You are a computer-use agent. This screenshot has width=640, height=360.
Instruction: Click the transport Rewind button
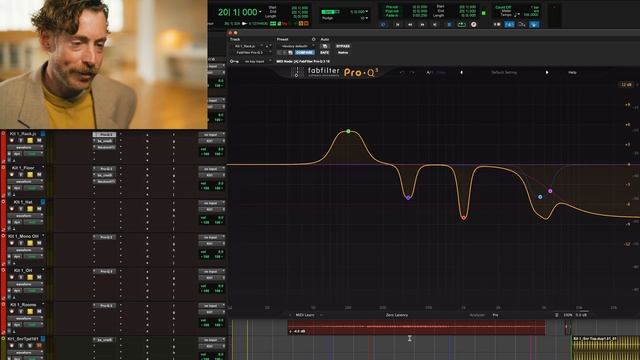pos(410,24)
